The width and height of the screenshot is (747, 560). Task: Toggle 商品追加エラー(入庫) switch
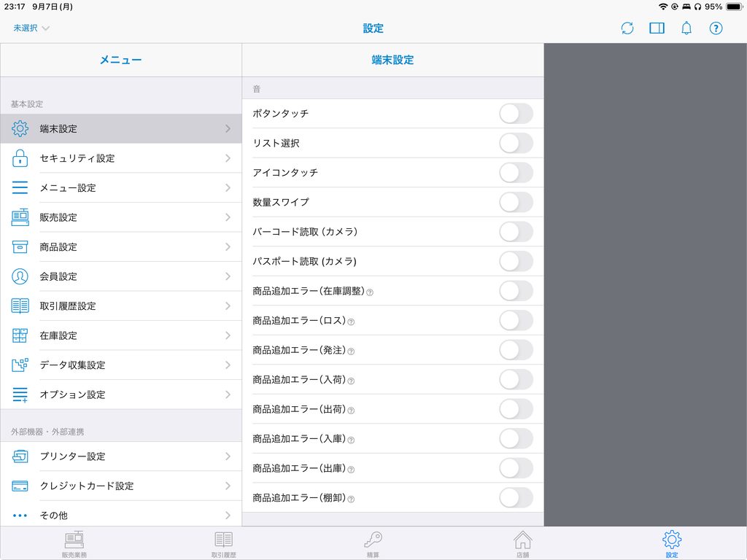(x=516, y=438)
